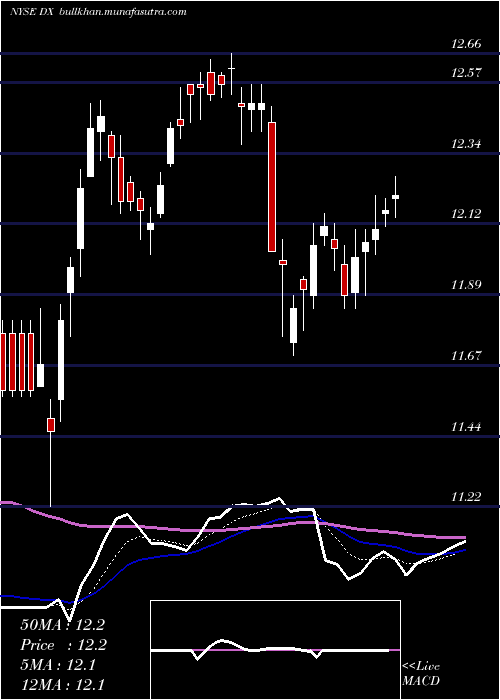The image size is (500, 700).
Task: Click the 12.57 price level label
Action: coord(466,73)
